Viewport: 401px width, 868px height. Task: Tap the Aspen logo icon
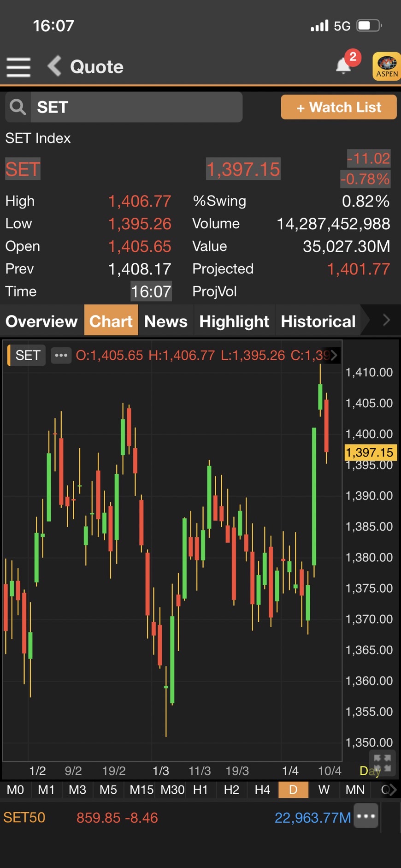coord(386,66)
